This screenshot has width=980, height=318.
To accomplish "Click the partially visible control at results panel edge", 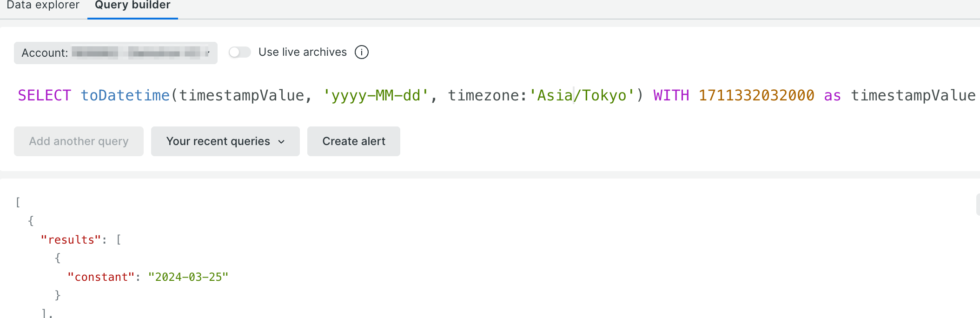I will click(978, 205).
